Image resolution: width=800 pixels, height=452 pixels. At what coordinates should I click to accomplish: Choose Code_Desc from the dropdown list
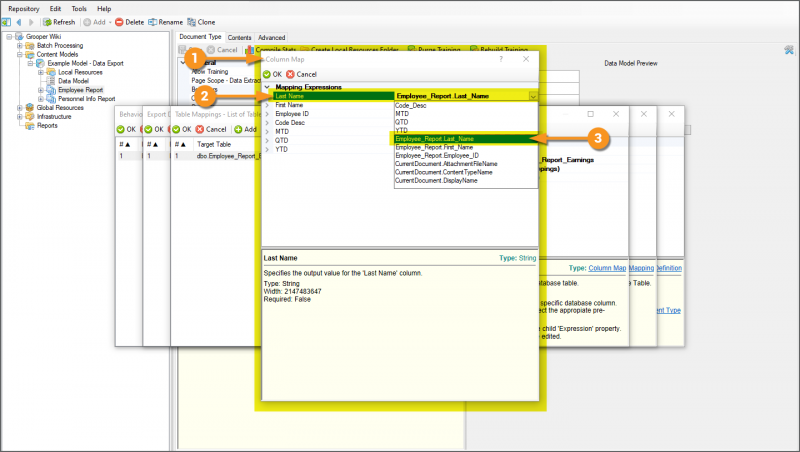[x=466, y=106]
